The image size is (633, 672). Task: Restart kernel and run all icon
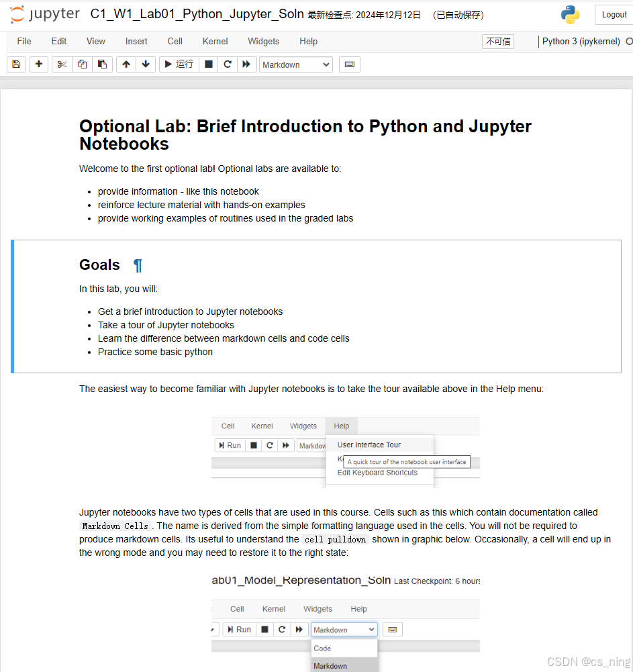(246, 64)
